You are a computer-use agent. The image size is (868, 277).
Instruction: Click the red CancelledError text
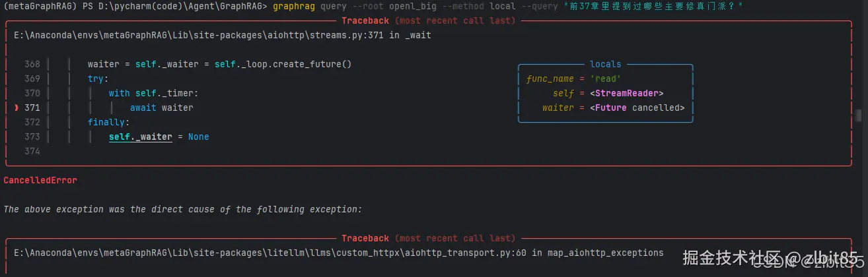[40, 180]
